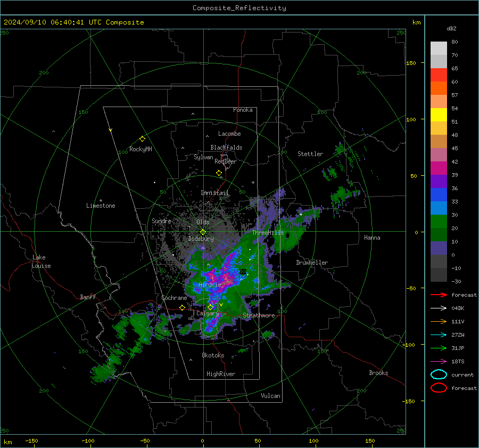Pick the bright green dBZ swatch
479x448 pixels.
[x=439, y=221]
